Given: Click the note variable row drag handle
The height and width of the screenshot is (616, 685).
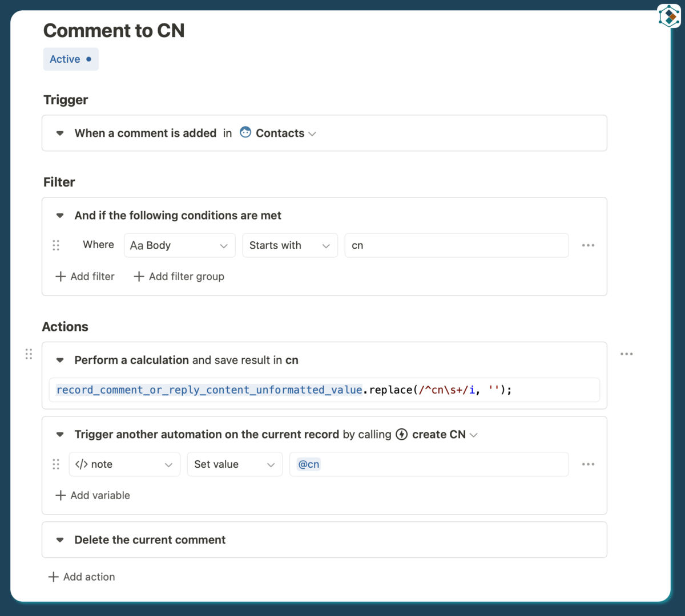Looking at the screenshot, I should pos(56,464).
